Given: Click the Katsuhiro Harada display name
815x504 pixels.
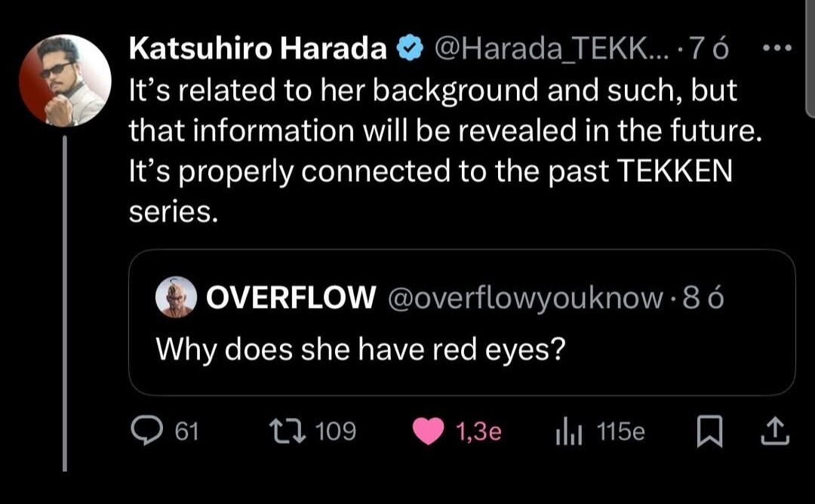Looking at the screenshot, I should [x=258, y=49].
